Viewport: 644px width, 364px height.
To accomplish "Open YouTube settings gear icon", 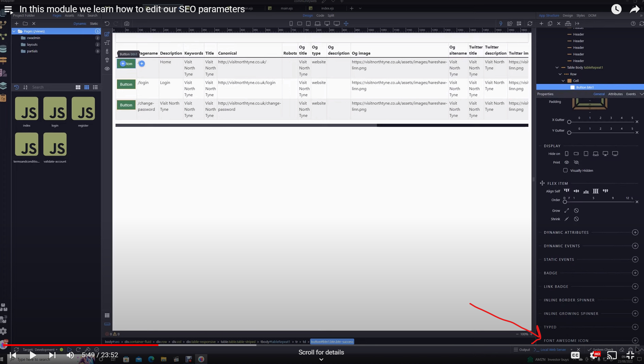I will pyautogui.click(x=594, y=355).
